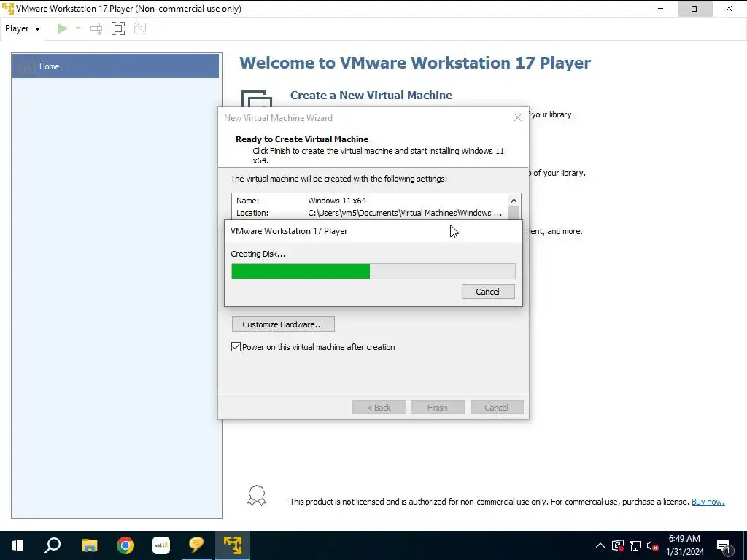
Task: Open the Windows Start menu
Action: (18, 545)
